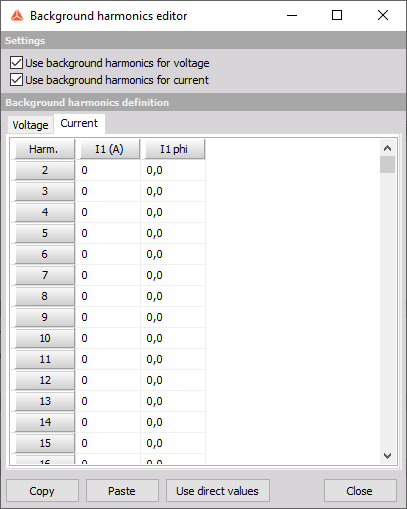Click I1 (A) cell for harmonic 11
Screen dimensions: 407x509
point(108,359)
